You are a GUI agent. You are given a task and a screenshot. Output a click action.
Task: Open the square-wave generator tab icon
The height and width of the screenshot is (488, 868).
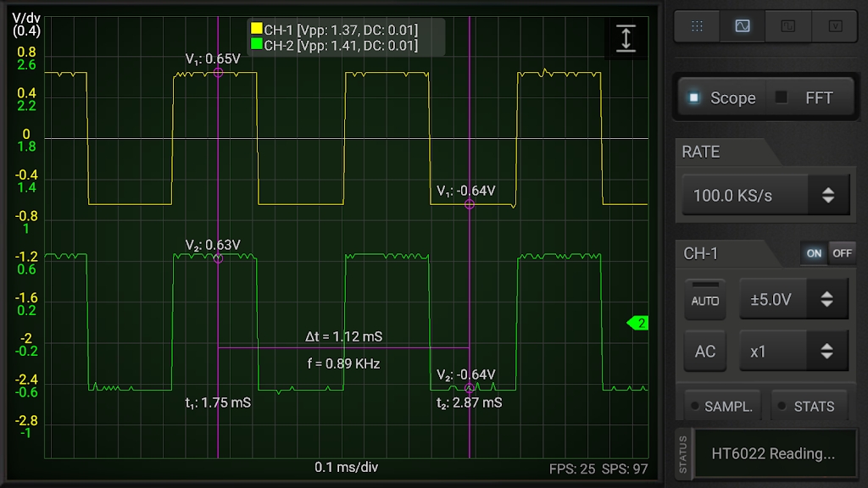click(787, 26)
